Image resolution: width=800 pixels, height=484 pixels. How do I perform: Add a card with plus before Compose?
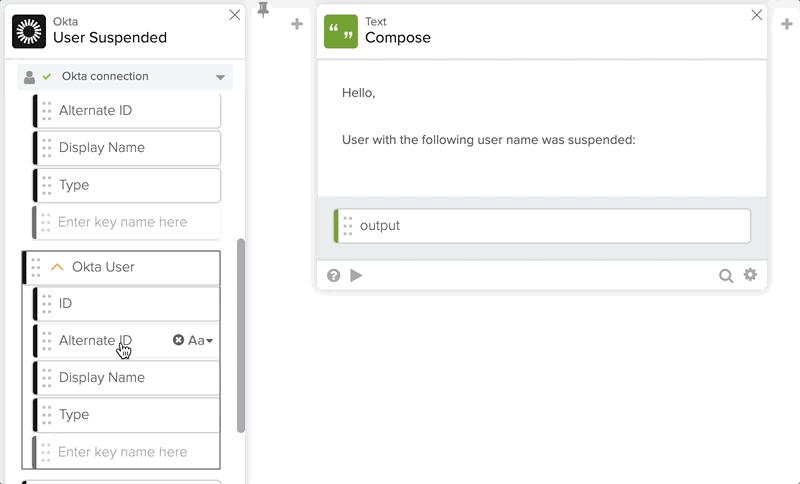coord(297,23)
